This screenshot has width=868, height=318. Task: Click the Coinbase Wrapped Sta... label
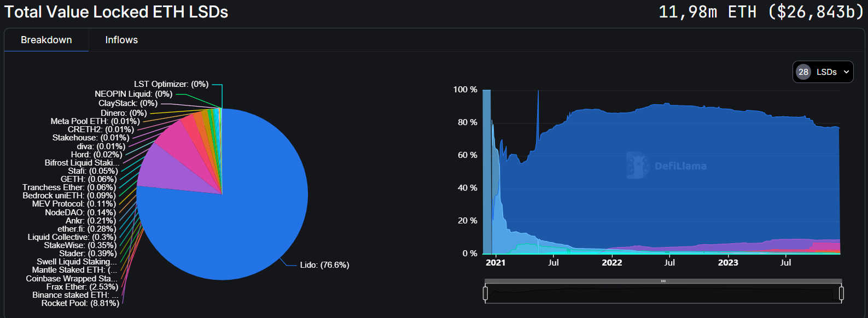tap(71, 279)
